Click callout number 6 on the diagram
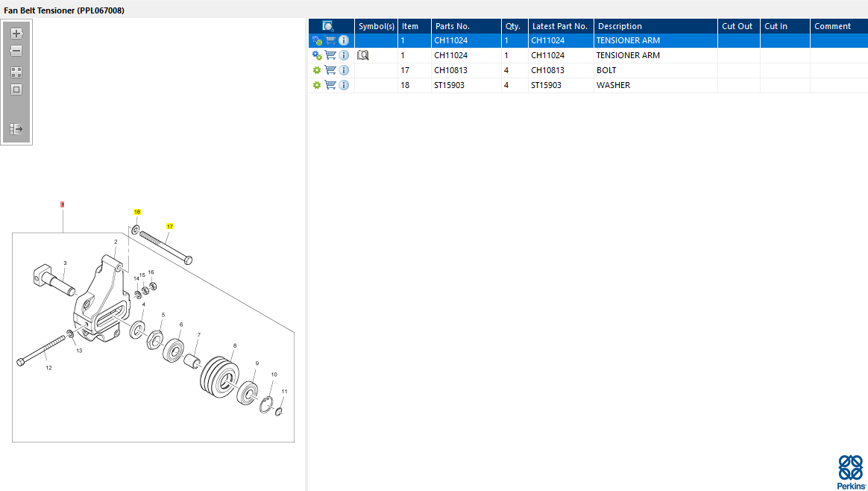Screen dimensions: 868x491 [181, 325]
